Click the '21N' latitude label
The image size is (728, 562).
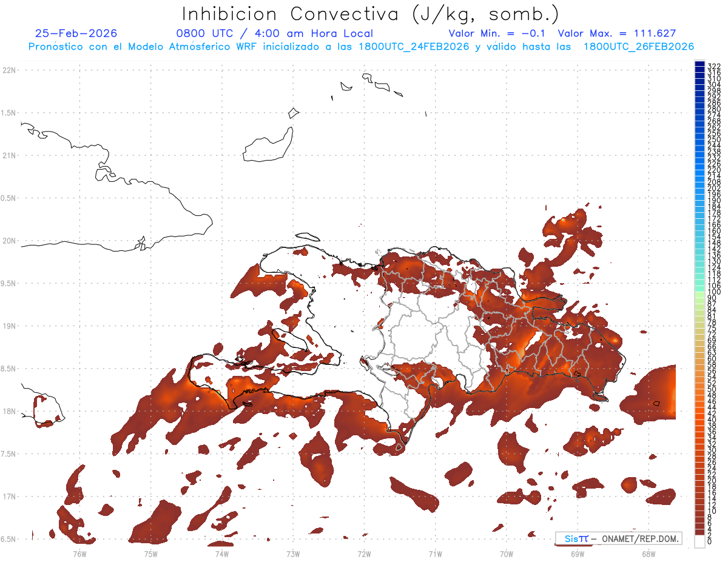pos(9,156)
